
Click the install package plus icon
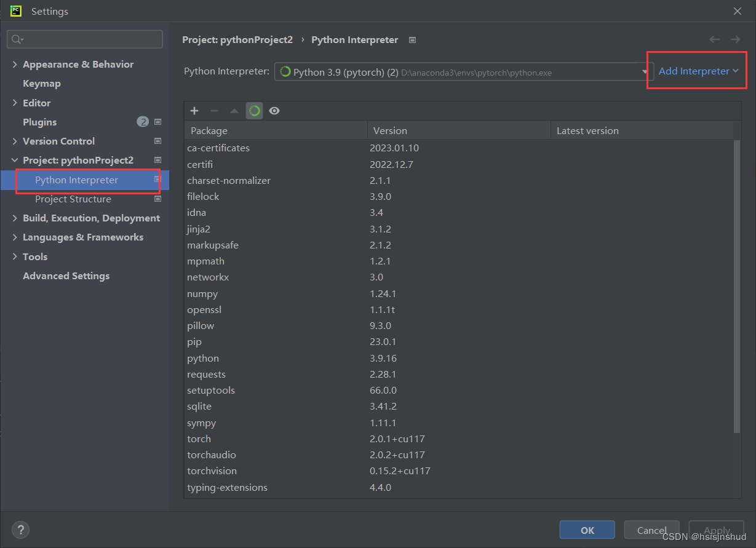point(194,111)
